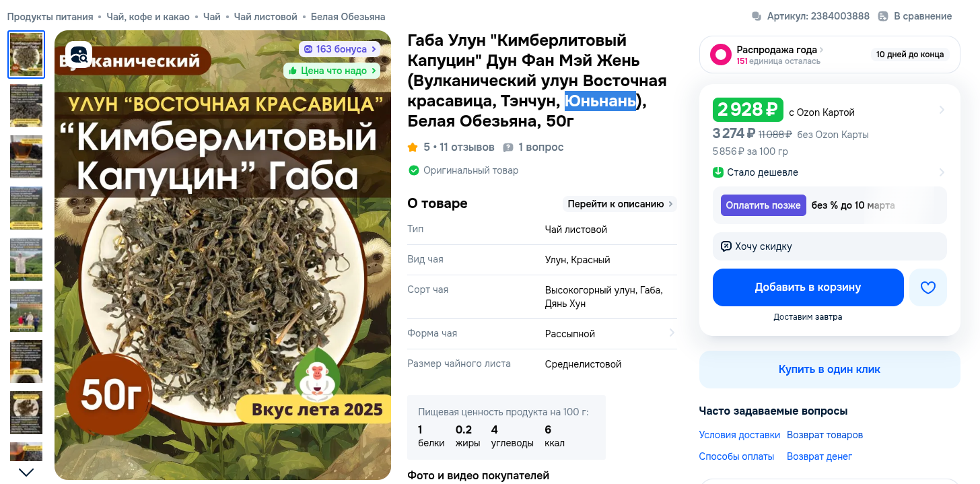Click the Хочу скидку discount icon
The image size is (980, 484).
point(726,246)
